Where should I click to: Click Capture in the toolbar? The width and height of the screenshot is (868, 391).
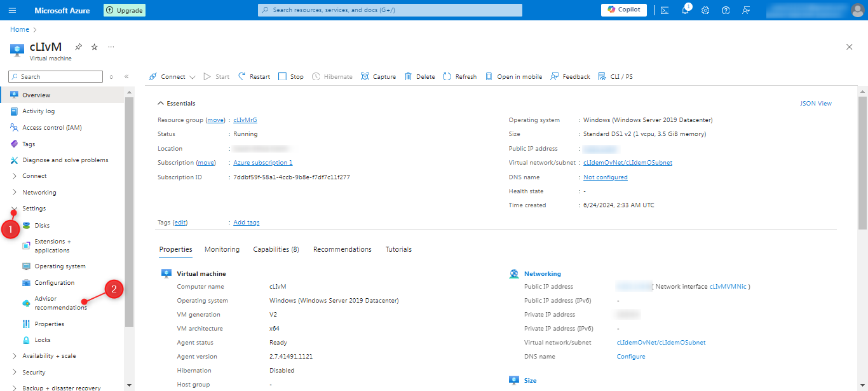(x=378, y=76)
